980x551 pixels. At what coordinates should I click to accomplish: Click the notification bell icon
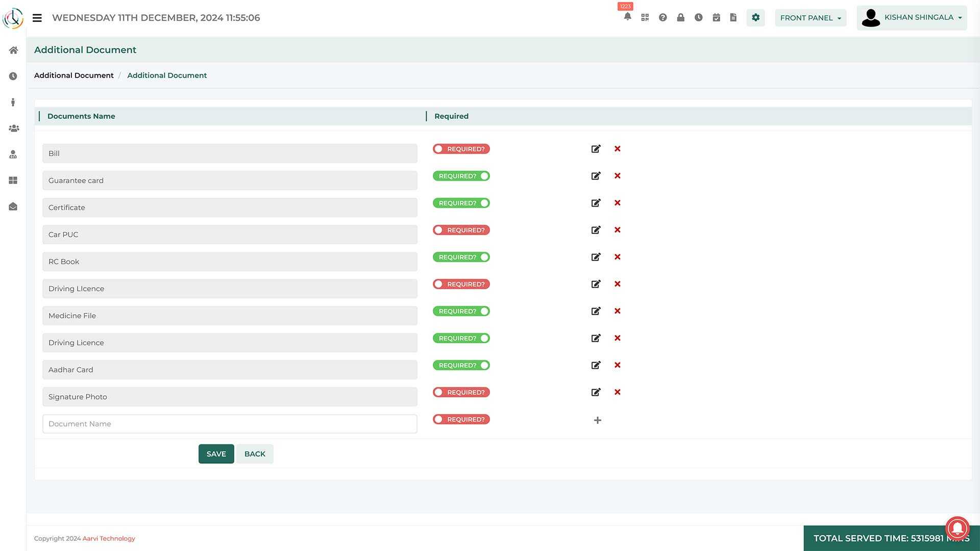[627, 17]
